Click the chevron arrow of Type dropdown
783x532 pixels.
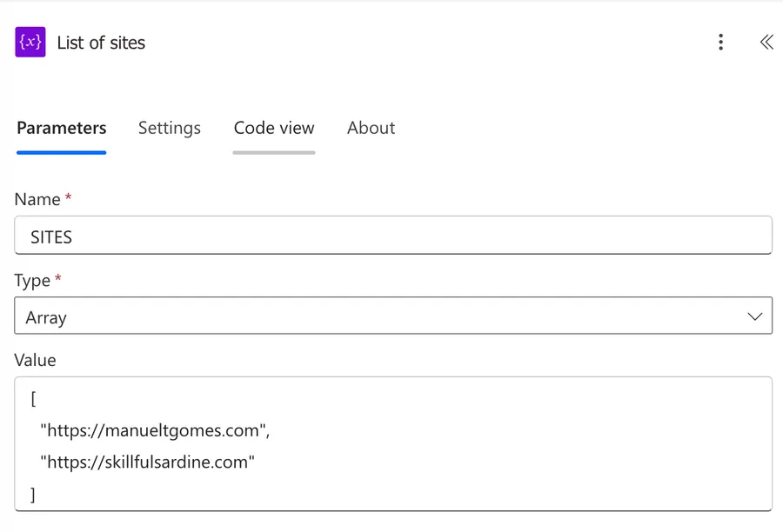[x=754, y=317]
